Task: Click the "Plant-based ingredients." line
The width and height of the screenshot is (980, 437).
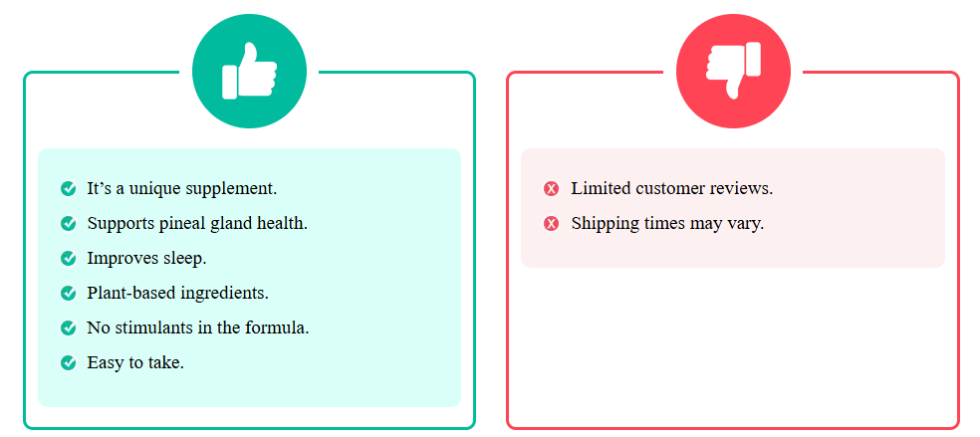Action: [177, 293]
